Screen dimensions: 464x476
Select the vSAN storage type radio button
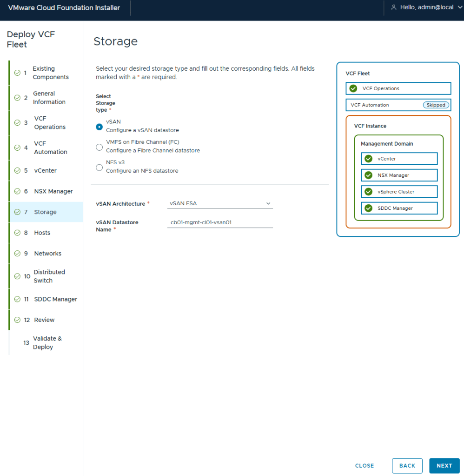pyautogui.click(x=99, y=127)
